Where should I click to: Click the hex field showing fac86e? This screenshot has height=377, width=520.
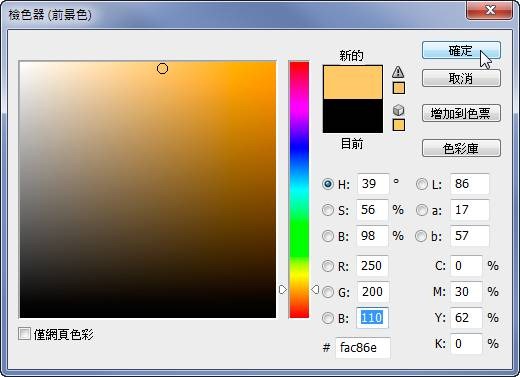tap(363, 348)
